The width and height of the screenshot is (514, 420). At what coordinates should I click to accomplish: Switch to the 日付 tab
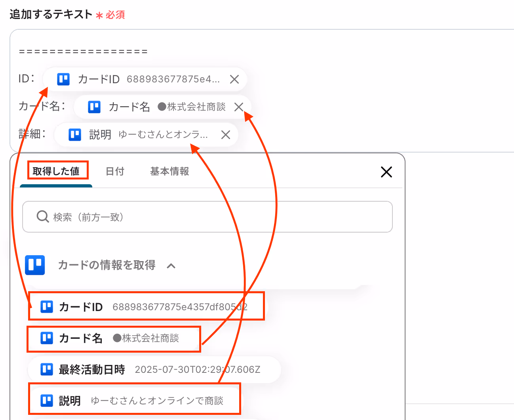115,171
